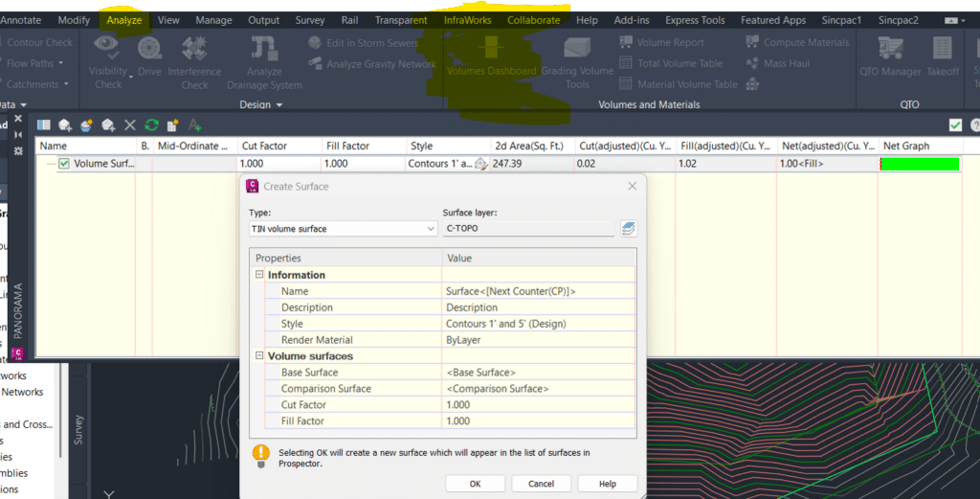Select the <Base Surface> value cell

coord(539,373)
